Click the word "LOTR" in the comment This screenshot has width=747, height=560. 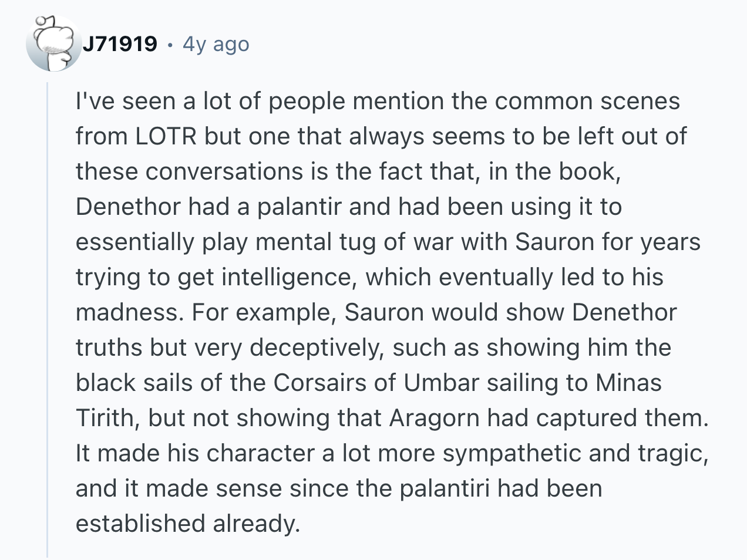(166, 136)
